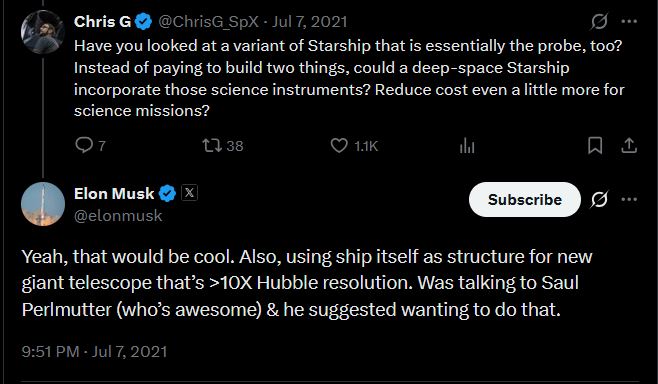Screen dimensions: 658x384
Task: Bookmark Chris G's tweet
Action: (x=595, y=145)
